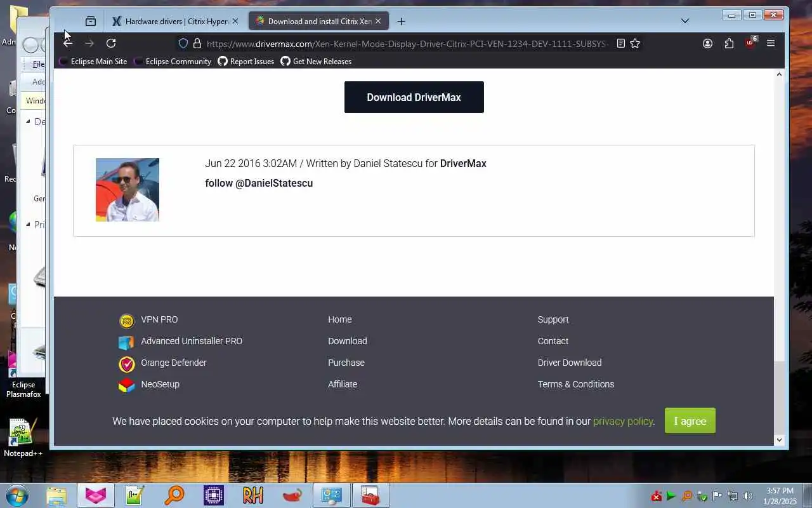Open tracking protection shield info
812x508 pixels.
click(x=183, y=43)
